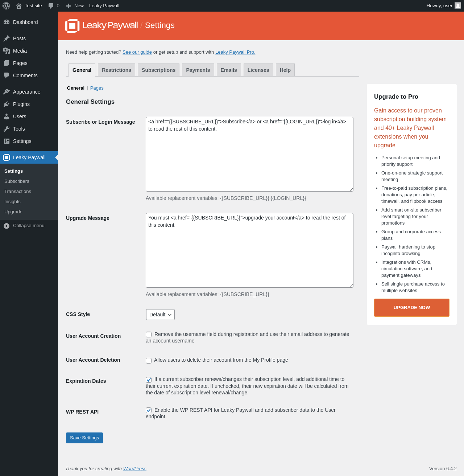Image resolution: width=464 pixels, height=476 pixels.
Task: Open the Settings submenu under Leaky Paywall
Action: 13,171
